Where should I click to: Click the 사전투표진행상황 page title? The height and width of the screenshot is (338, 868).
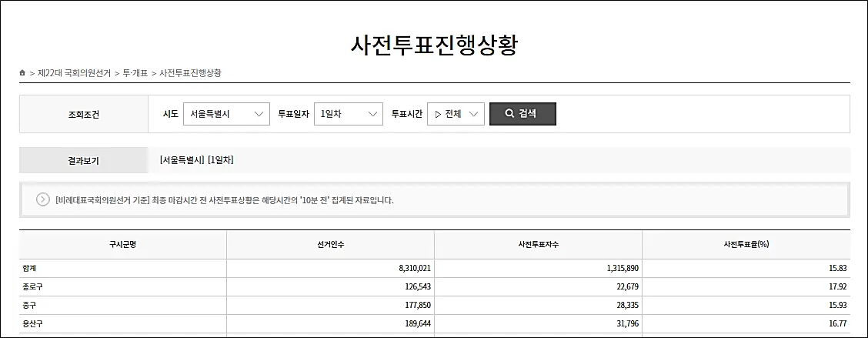(434, 45)
